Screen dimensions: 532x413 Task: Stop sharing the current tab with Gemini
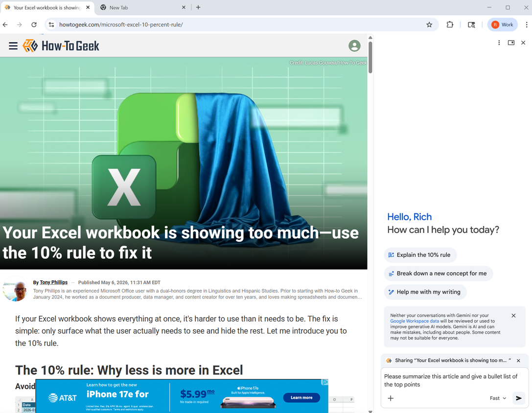tap(518, 361)
